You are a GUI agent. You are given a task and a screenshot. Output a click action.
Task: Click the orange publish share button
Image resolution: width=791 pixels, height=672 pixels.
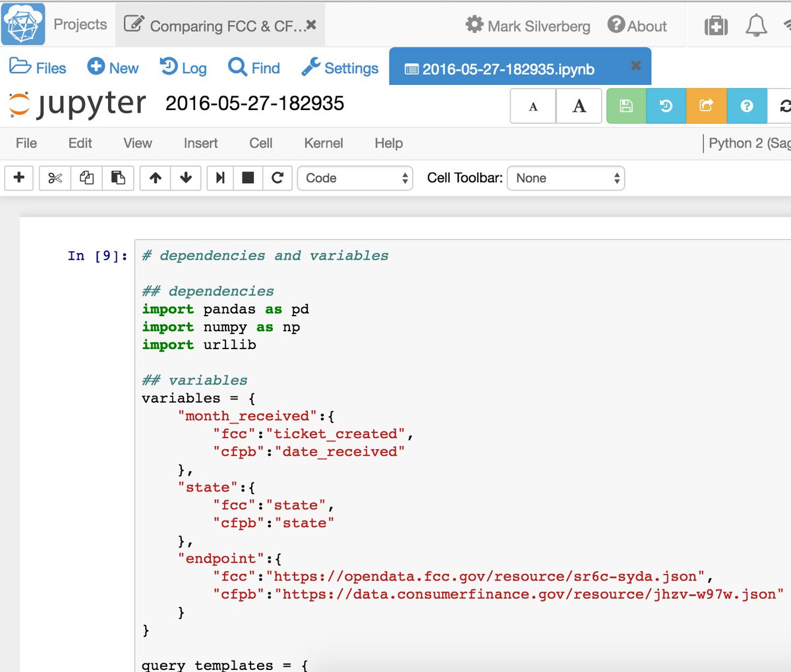click(x=707, y=106)
